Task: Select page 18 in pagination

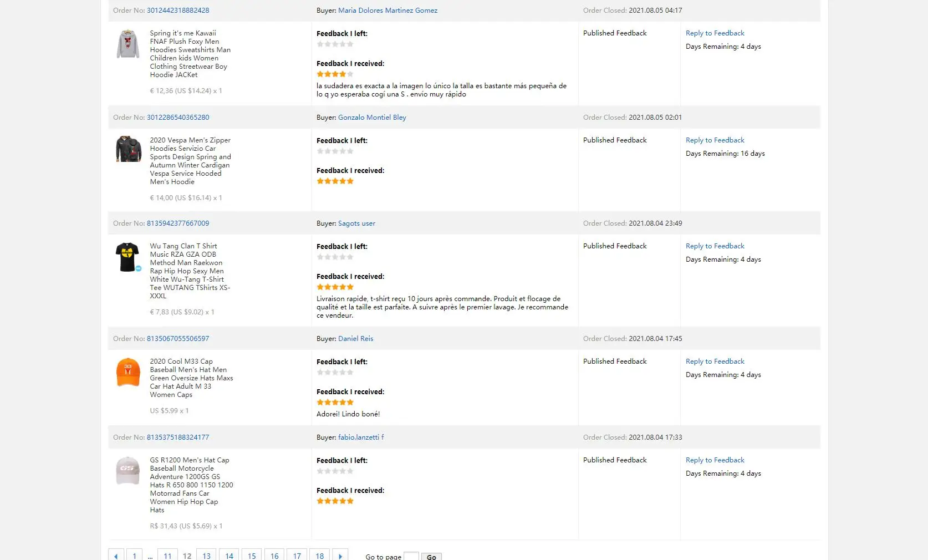Action: (319, 556)
